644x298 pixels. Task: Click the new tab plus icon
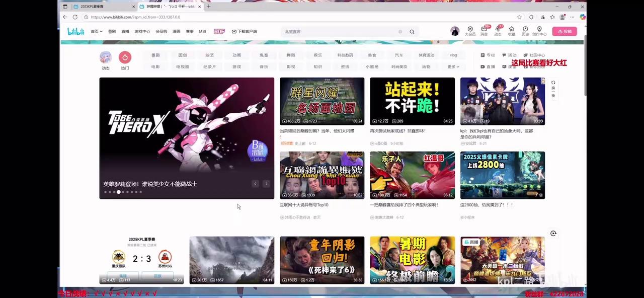[x=209, y=7]
